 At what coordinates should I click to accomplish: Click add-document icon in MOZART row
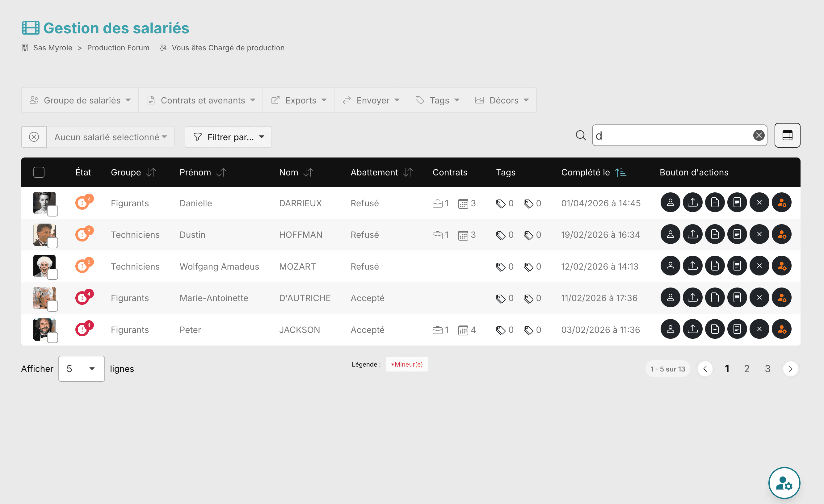point(715,266)
